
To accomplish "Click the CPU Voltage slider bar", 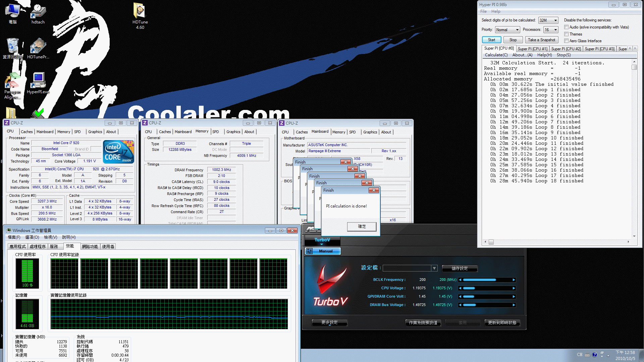I will 487,288.
